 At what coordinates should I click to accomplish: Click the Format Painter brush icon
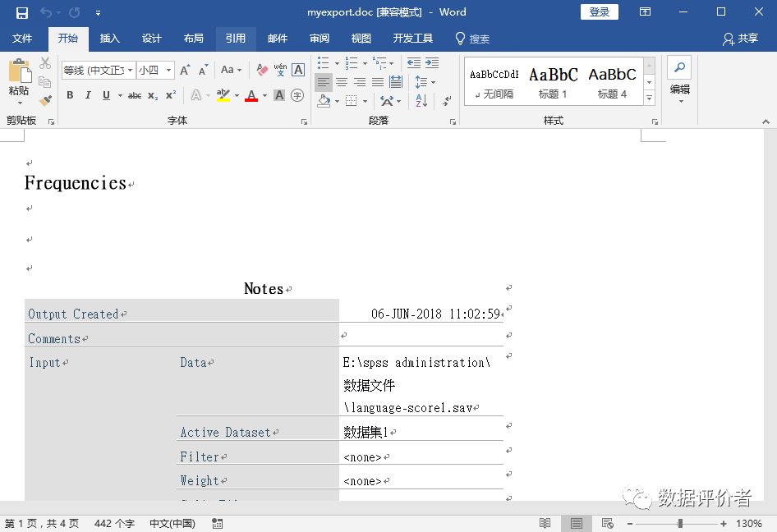coord(45,100)
